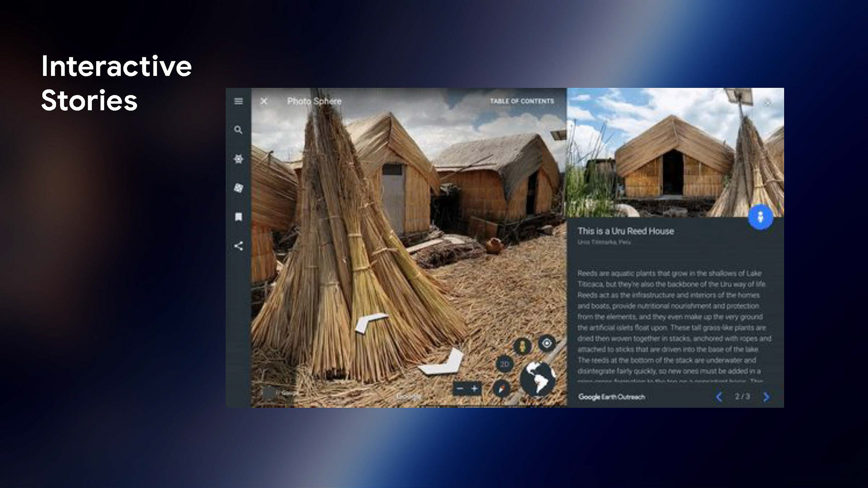
Task: Close the Photo Sphere view
Action: pyautogui.click(x=264, y=101)
